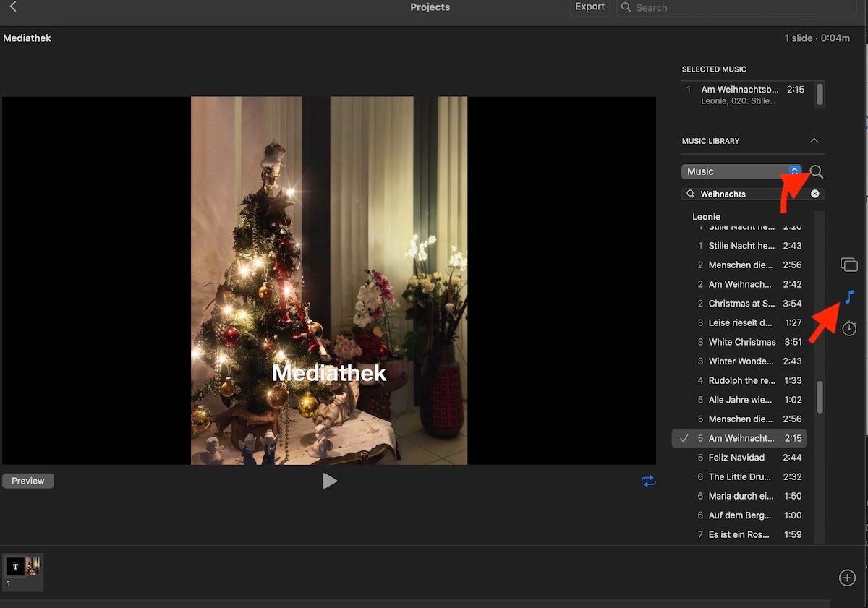Open the slide layout panel with stacked rectangles icon

(x=848, y=264)
